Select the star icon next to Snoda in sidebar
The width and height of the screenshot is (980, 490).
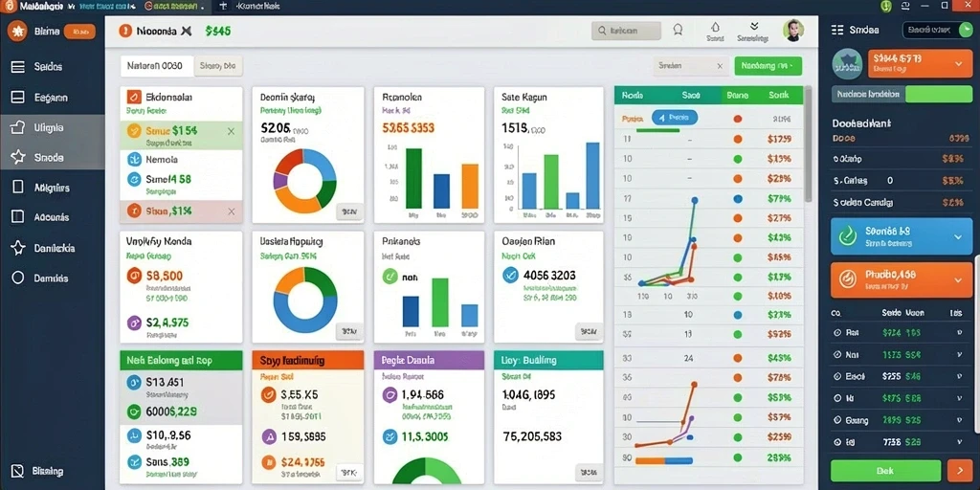18,158
